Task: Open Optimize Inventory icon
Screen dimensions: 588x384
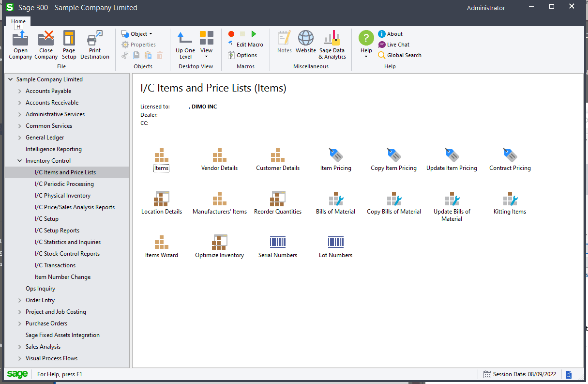Action: [x=220, y=243]
